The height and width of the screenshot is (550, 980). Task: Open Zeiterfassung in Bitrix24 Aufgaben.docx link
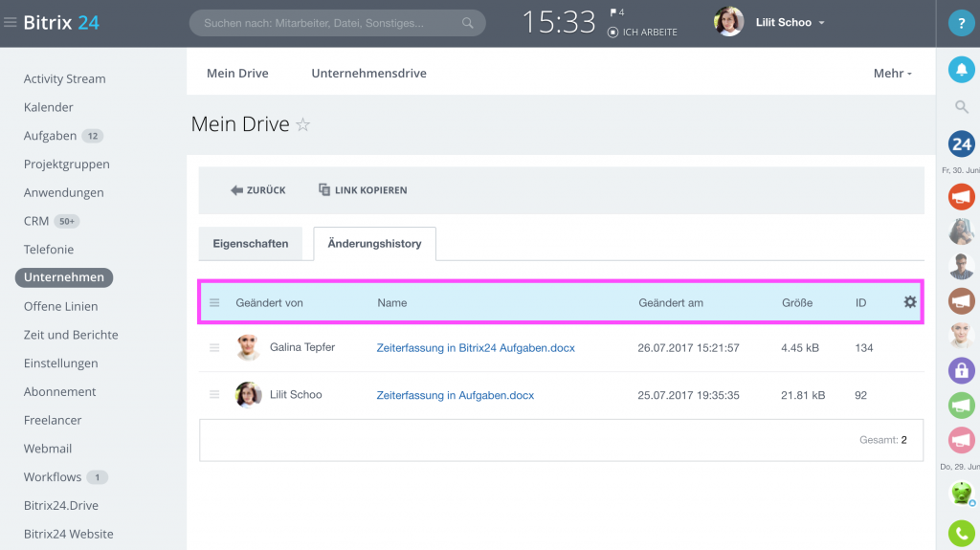476,348
